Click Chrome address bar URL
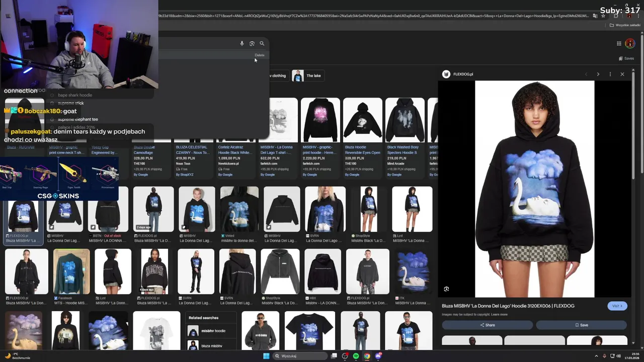644x362 pixels. click(x=372, y=16)
